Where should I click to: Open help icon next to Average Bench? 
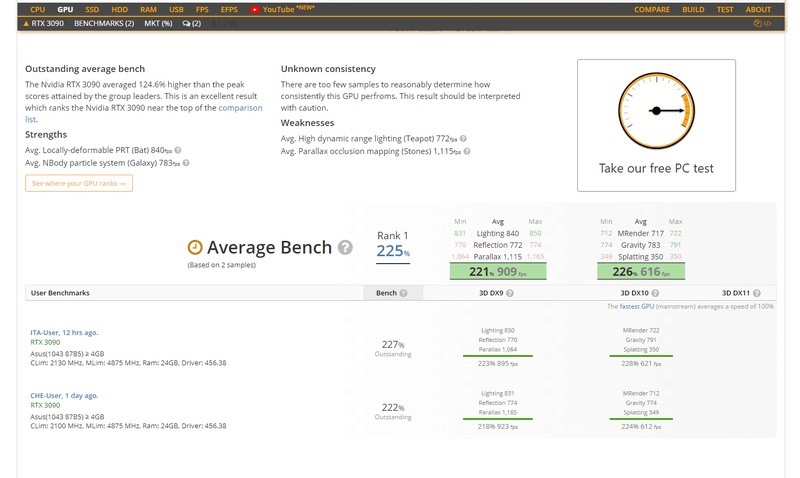coord(345,247)
